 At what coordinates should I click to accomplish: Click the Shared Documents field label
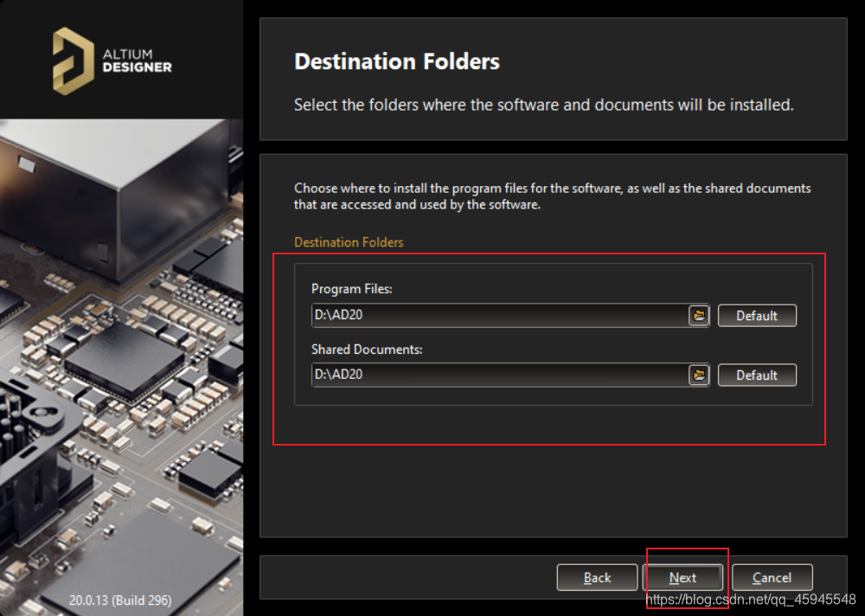(367, 350)
